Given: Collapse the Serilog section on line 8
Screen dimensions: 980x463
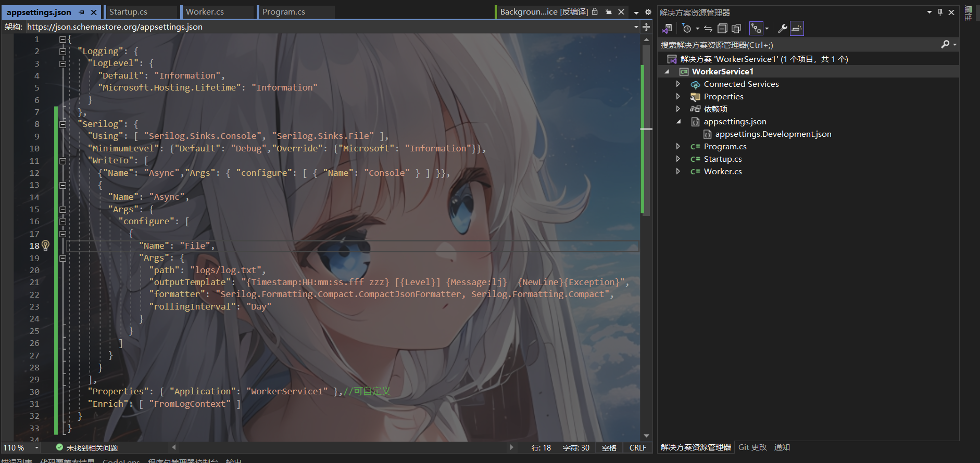Looking at the screenshot, I should click(62, 124).
